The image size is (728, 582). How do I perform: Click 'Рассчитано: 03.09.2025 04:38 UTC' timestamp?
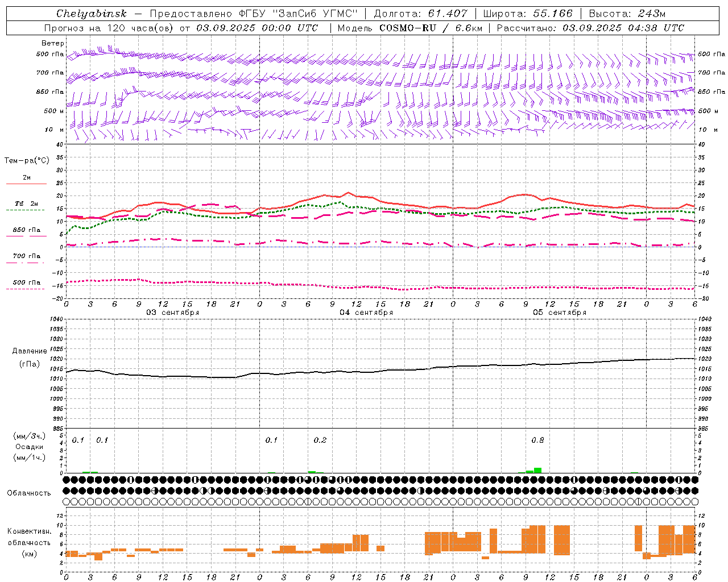pyautogui.click(x=590, y=28)
